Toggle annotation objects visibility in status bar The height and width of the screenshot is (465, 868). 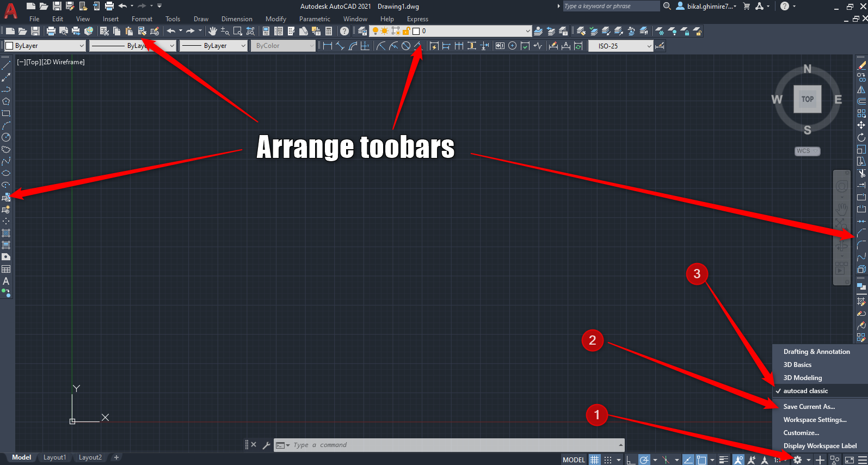pyautogui.click(x=738, y=460)
